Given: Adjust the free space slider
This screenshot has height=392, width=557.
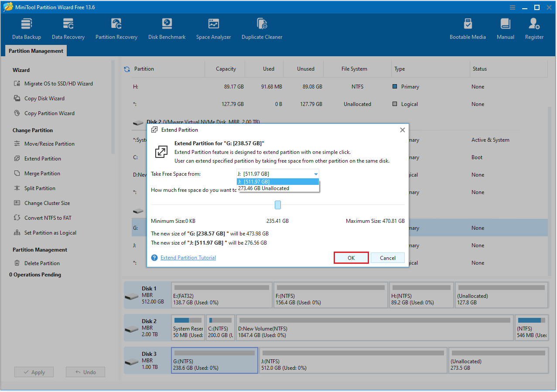Looking at the screenshot, I should click(x=278, y=205).
